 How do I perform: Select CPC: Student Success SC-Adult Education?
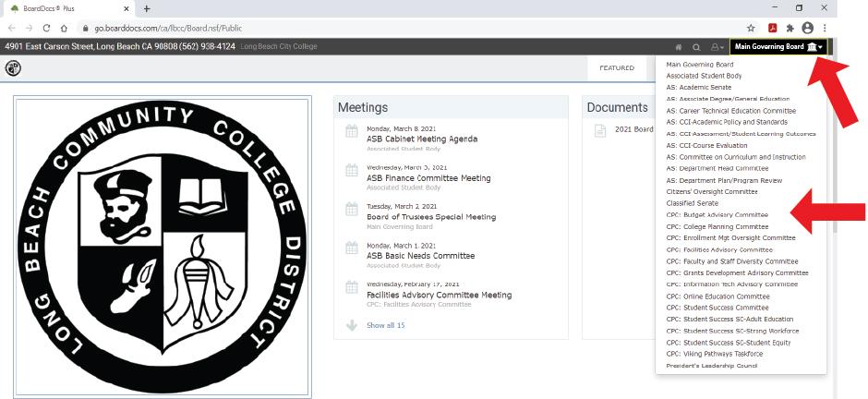click(729, 320)
